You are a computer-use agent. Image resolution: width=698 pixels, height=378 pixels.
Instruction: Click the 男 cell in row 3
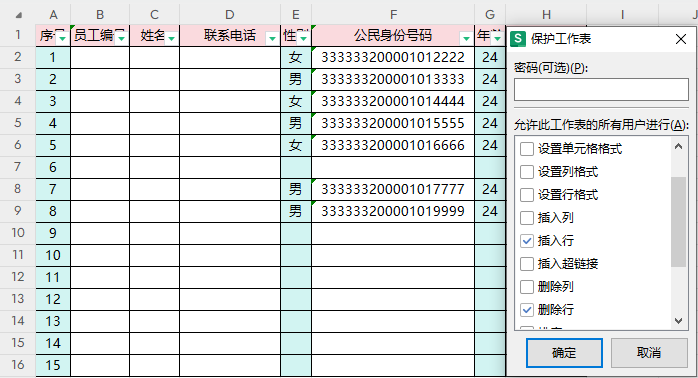click(296, 79)
